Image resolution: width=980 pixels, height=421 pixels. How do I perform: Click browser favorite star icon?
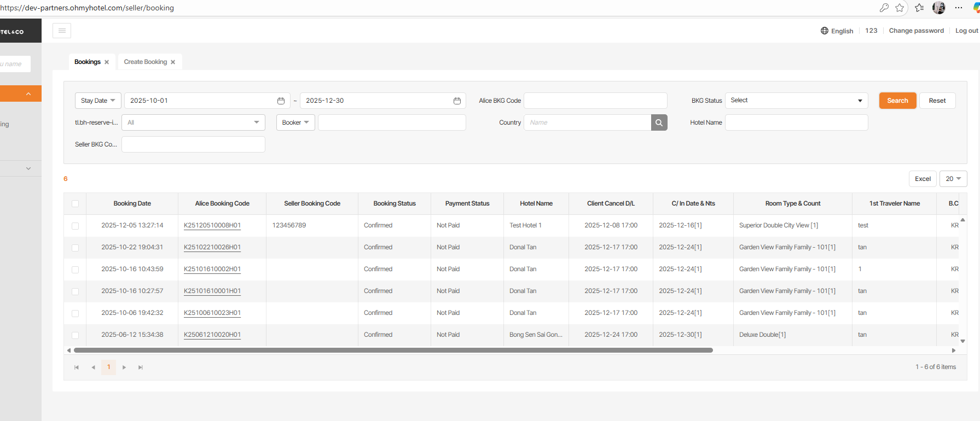[x=900, y=8]
